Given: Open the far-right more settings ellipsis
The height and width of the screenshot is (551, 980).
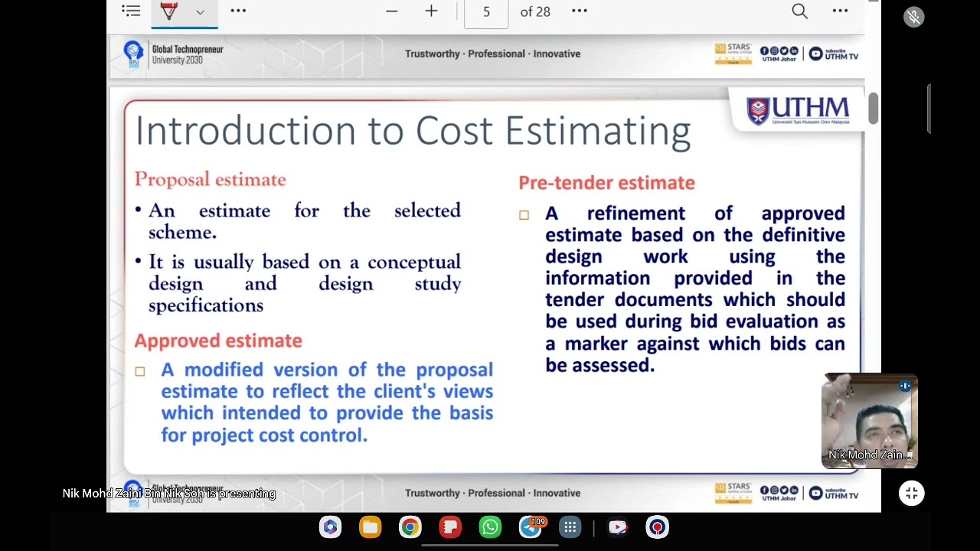Looking at the screenshot, I should click(840, 11).
